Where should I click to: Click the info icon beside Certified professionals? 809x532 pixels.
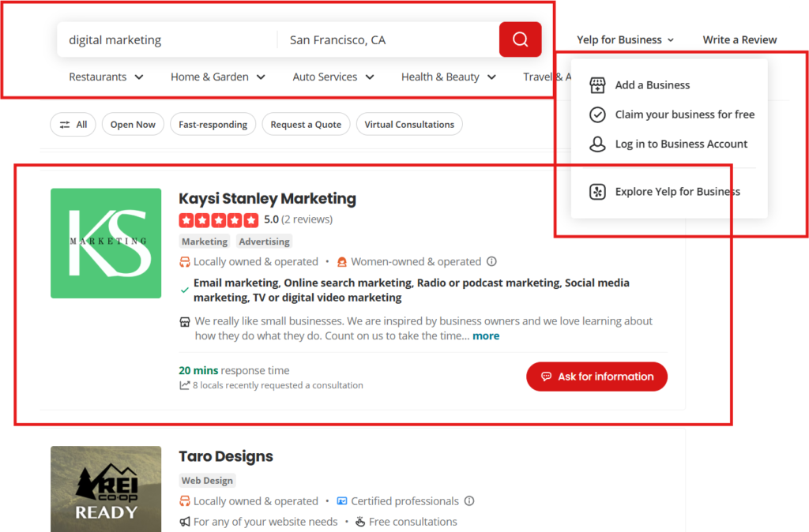pyautogui.click(x=469, y=501)
